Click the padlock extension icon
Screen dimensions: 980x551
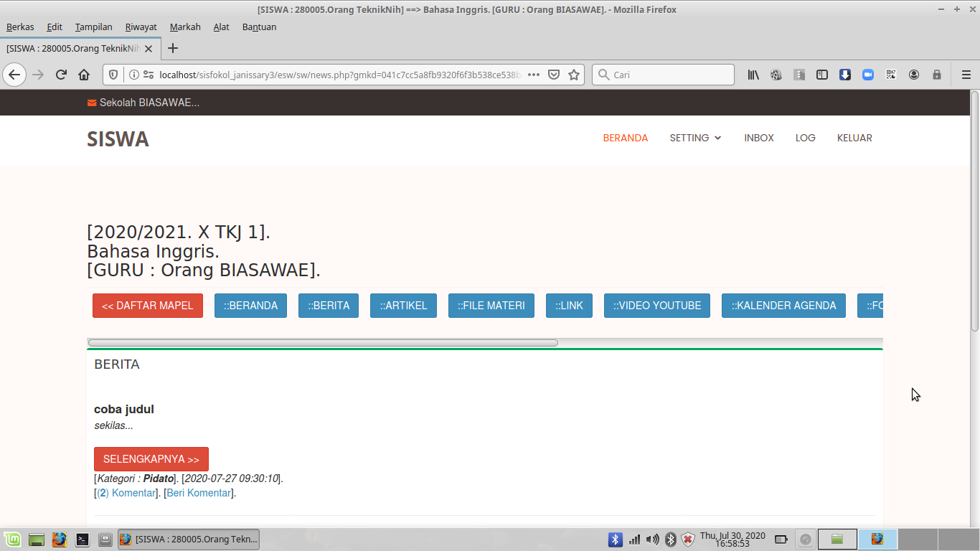(x=937, y=75)
